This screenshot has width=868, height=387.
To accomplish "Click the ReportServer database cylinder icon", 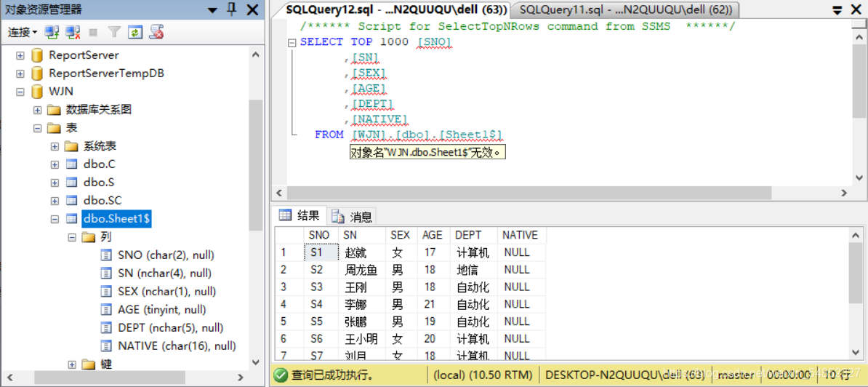I will (x=37, y=55).
